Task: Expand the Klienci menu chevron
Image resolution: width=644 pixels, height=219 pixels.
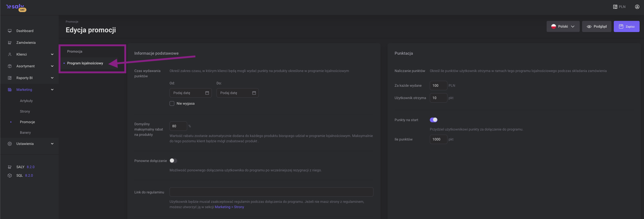Action: [52, 54]
